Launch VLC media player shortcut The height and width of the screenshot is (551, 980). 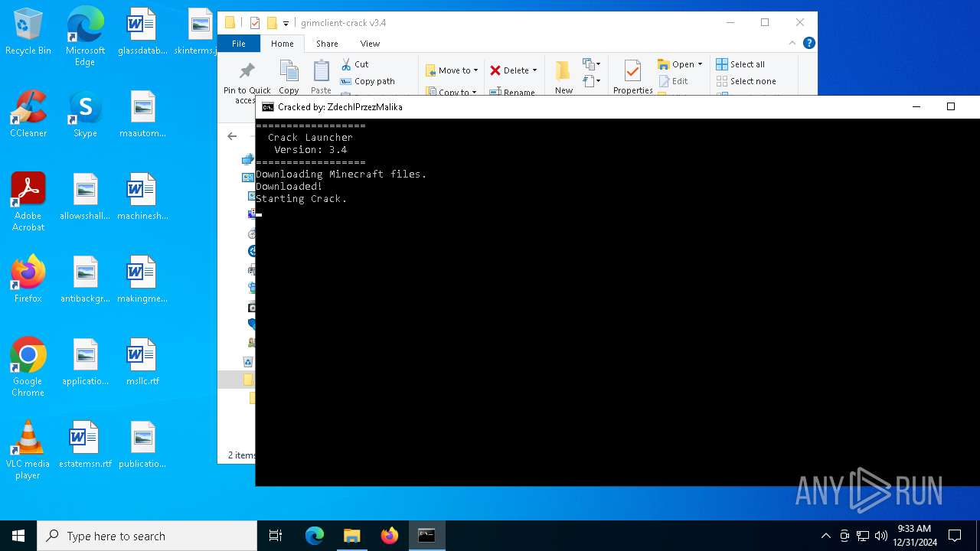coord(28,450)
